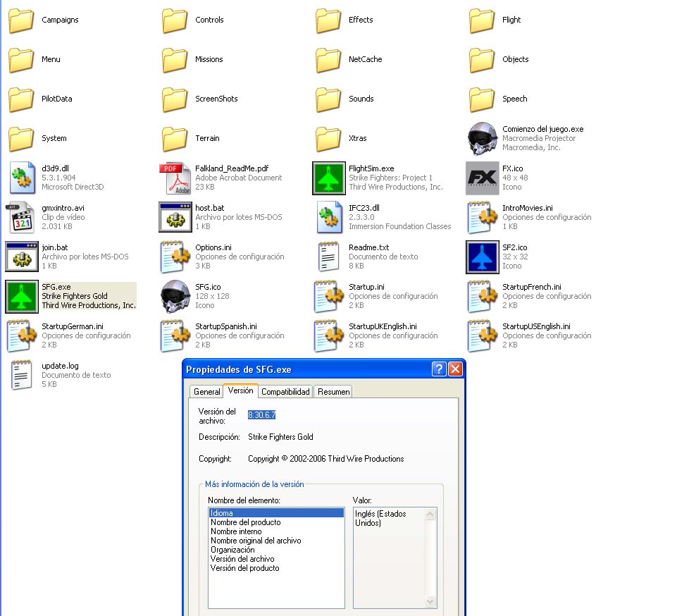Open the Resumen tab
This screenshot has height=616, width=677.
point(333,392)
